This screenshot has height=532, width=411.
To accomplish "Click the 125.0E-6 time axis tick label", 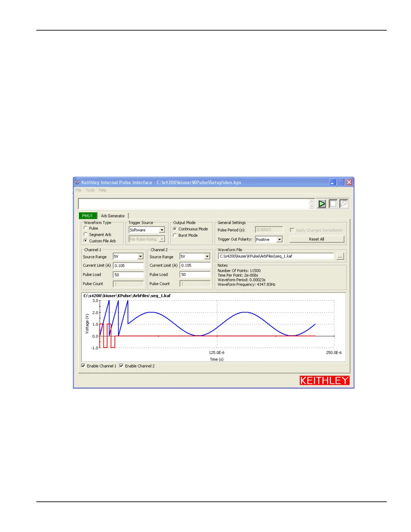I will (217, 353).
